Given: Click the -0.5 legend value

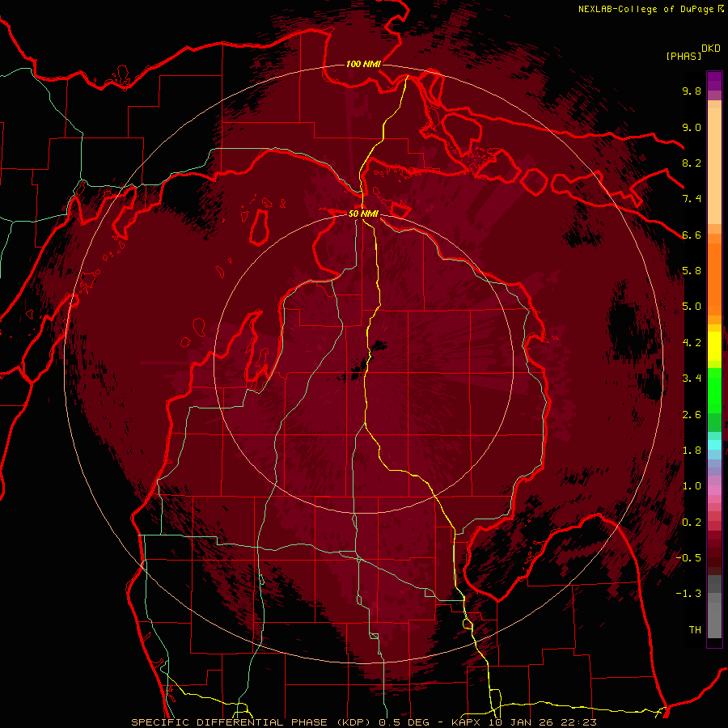Looking at the screenshot, I should pyautogui.click(x=688, y=558).
